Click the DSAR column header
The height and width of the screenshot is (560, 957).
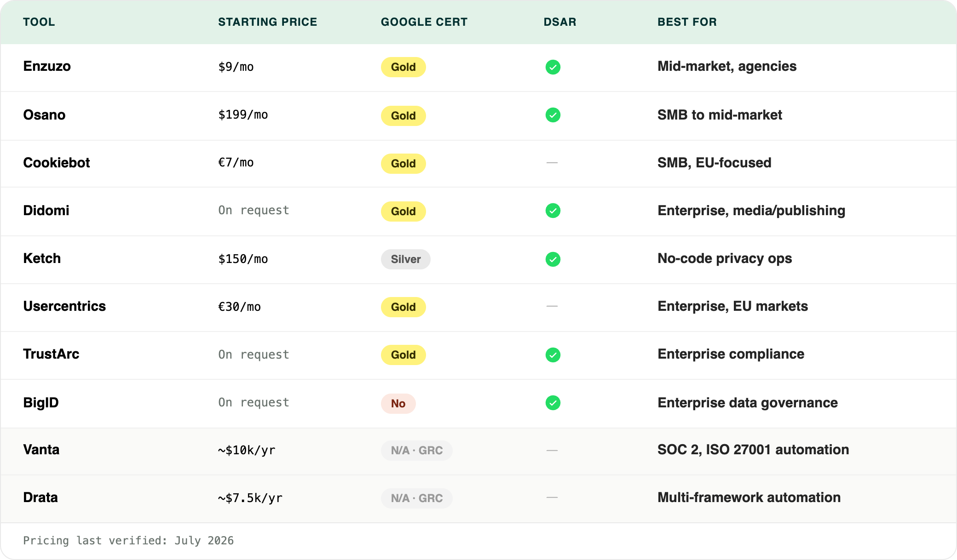[x=559, y=22]
